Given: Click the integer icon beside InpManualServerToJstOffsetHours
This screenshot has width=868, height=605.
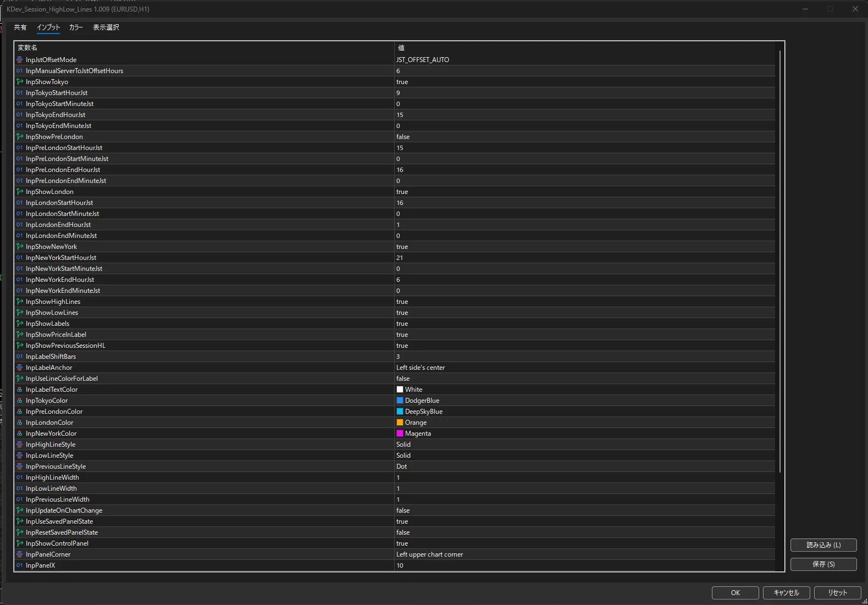Looking at the screenshot, I should tap(20, 71).
